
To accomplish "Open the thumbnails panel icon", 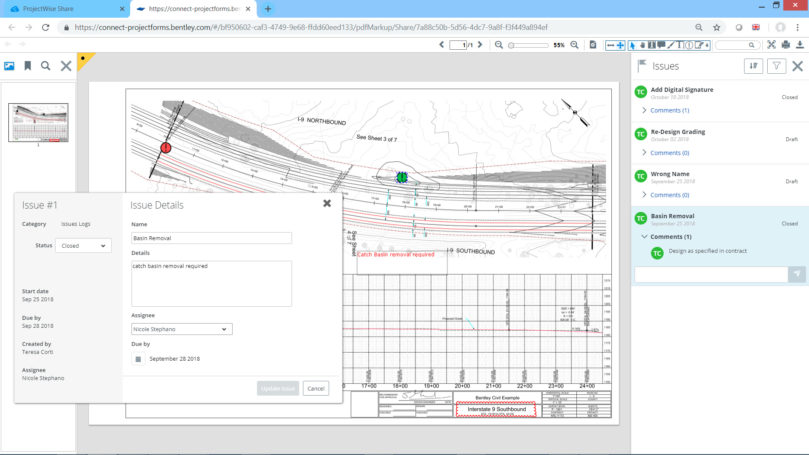I will click(9, 66).
